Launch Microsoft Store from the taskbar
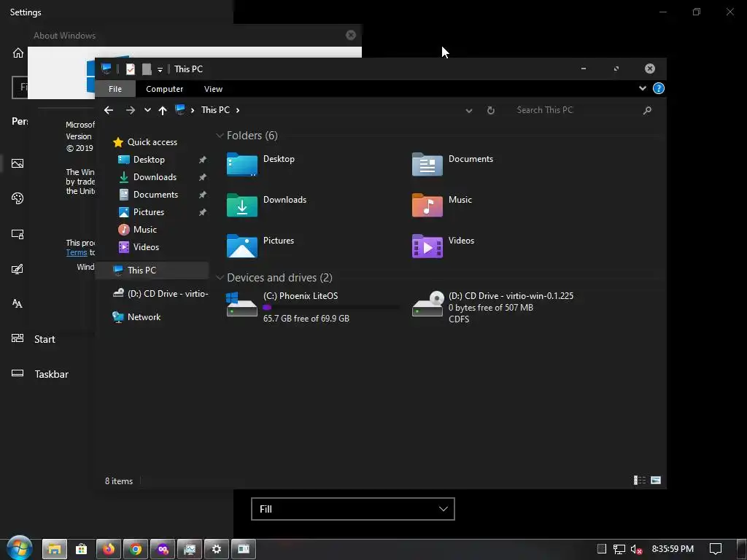The image size is (747, 560). coord(82,549)
